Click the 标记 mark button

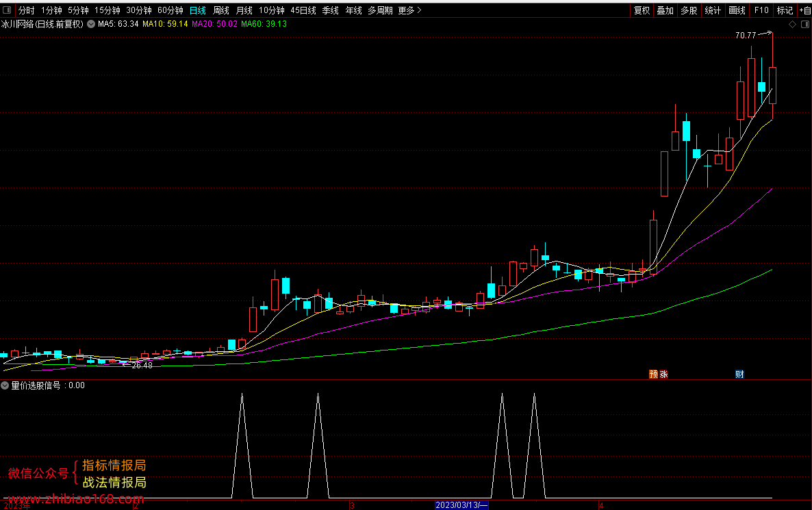[x=785, y=10]
